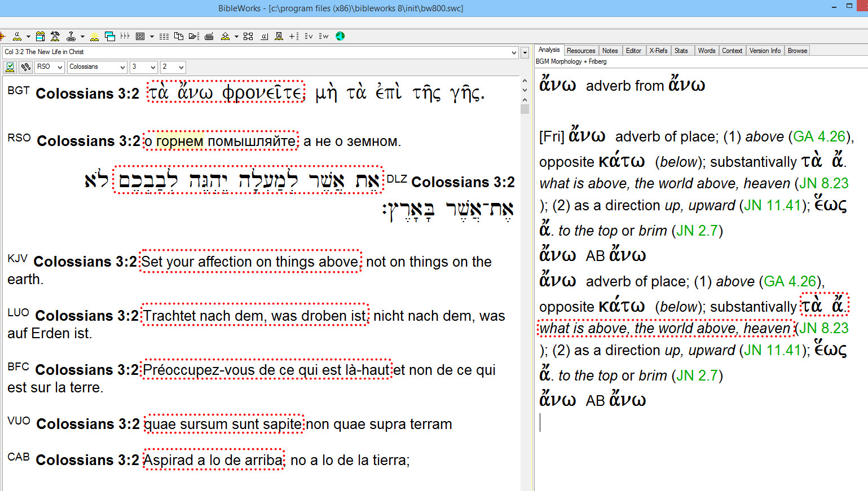This screenshot has width=868, height=491.
Task: Click the four-pane grid layout icon
Action: tap(140, 36)
